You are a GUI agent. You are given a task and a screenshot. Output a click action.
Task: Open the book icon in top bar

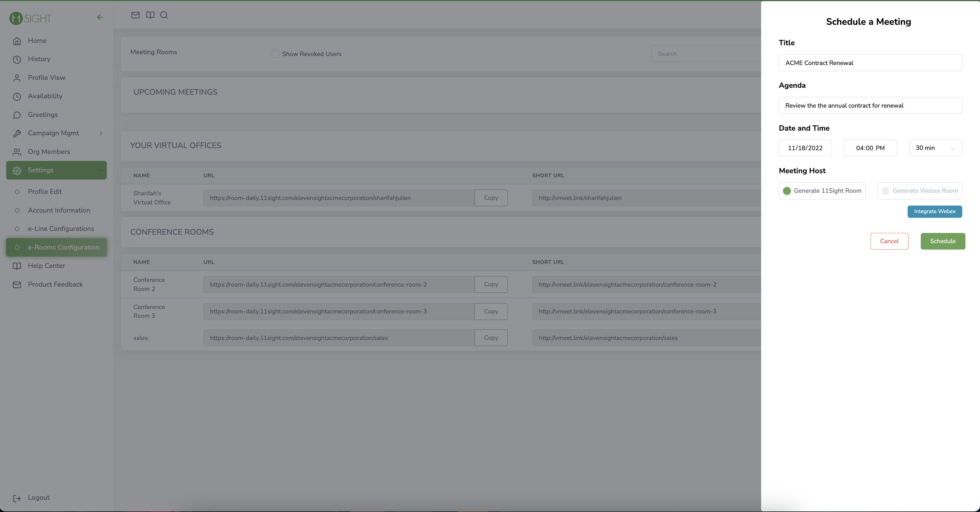pos(150,15)
